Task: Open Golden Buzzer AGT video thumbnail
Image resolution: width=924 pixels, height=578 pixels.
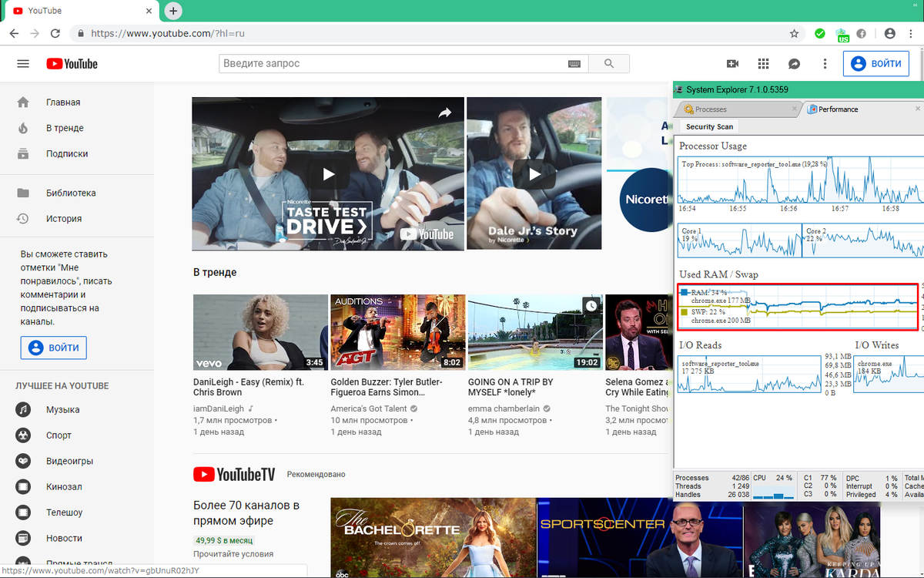Action: [x=397, y=332]
